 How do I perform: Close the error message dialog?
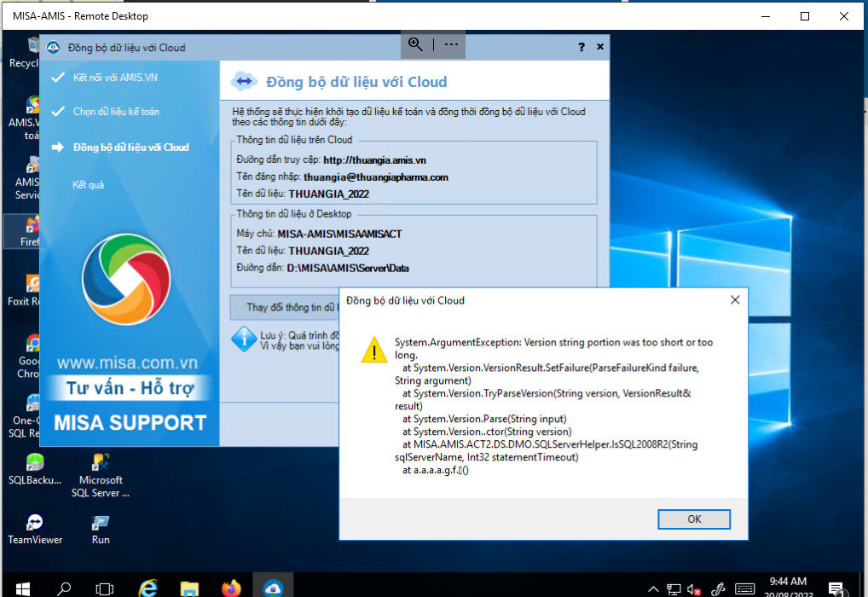tap(735, 299)
